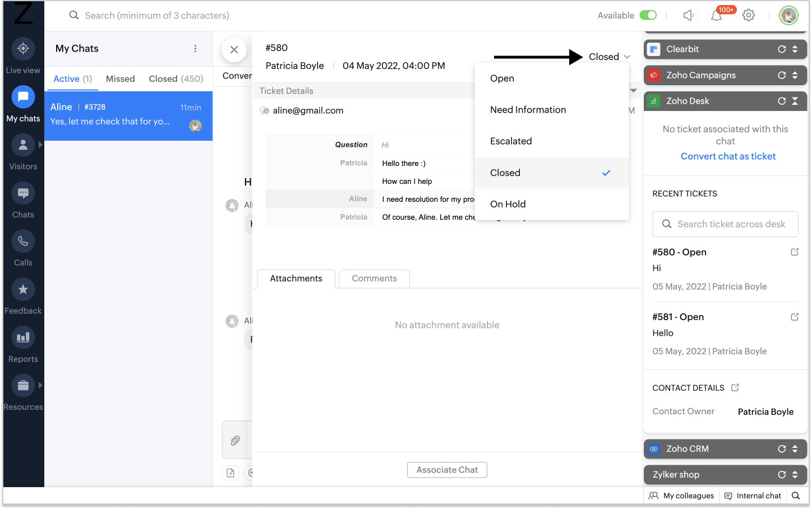Image resolution: width=812 pixels, height=509 pixels.
Task: Click aline@gmail.com email address
Action: 308,111
